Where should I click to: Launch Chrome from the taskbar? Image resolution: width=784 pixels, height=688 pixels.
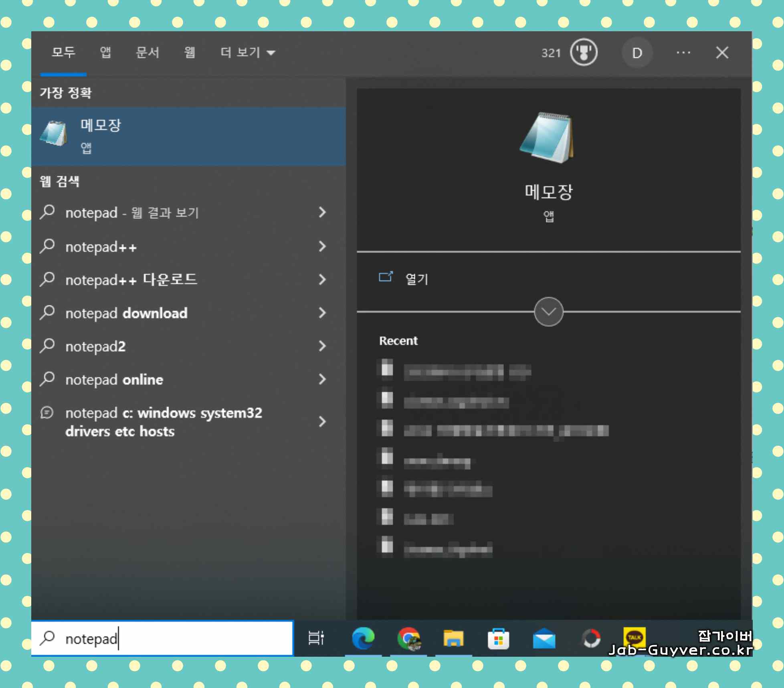[408, 638]
